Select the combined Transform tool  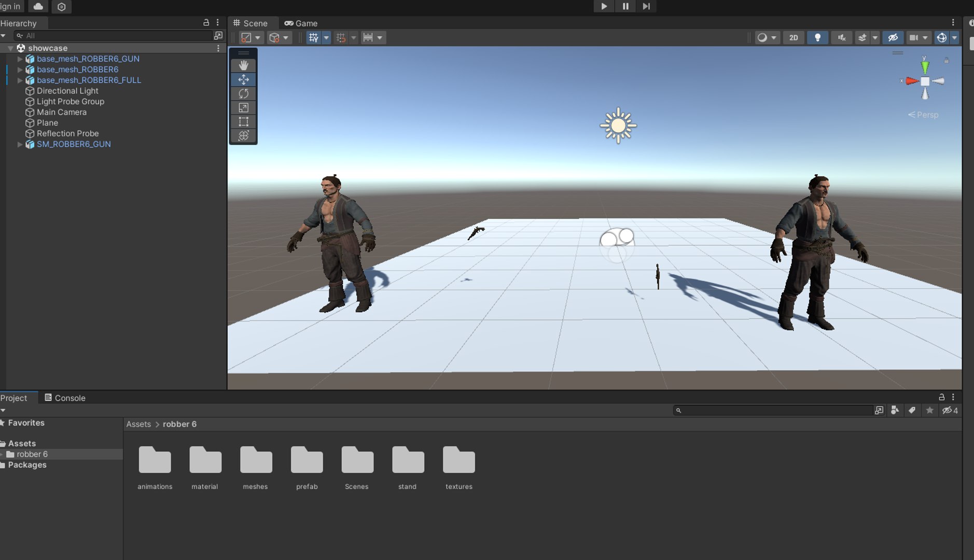(243, 135)
